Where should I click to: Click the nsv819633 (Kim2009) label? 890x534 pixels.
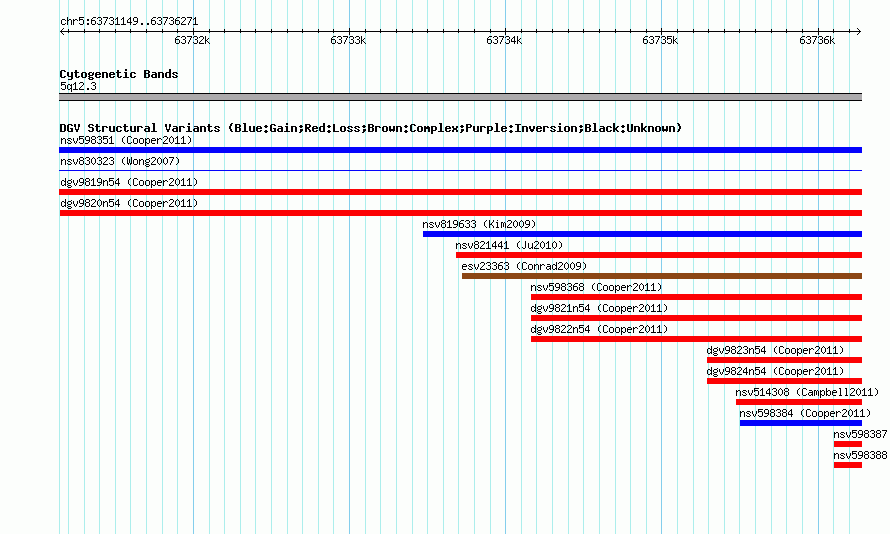tap(479, 224)
